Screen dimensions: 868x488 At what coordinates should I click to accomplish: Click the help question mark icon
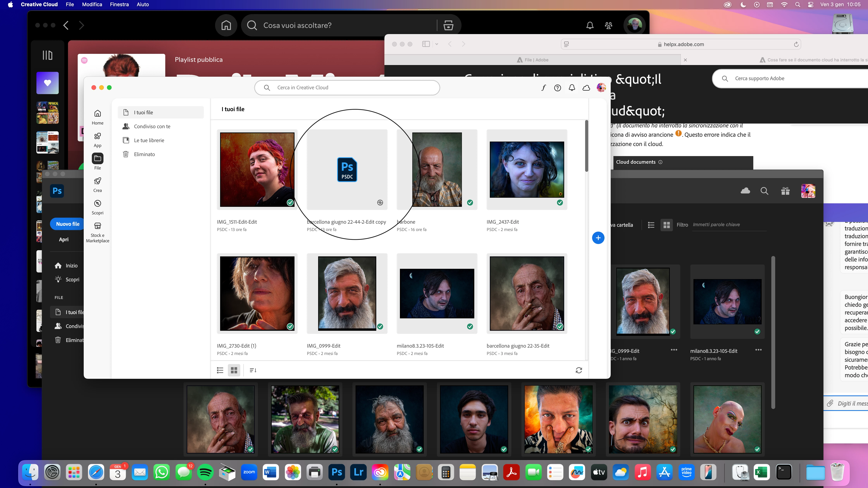coord(557,88)
